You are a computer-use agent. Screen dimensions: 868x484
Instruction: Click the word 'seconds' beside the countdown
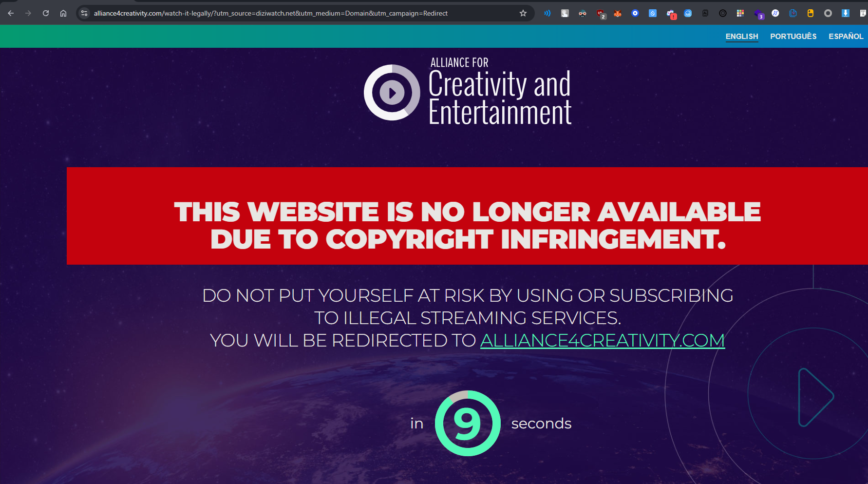541,423
